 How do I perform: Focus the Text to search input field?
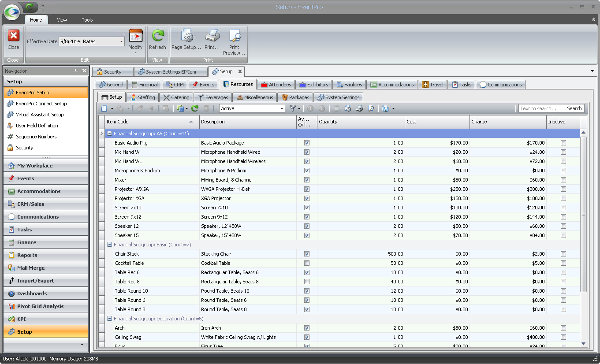click(542, 108)
